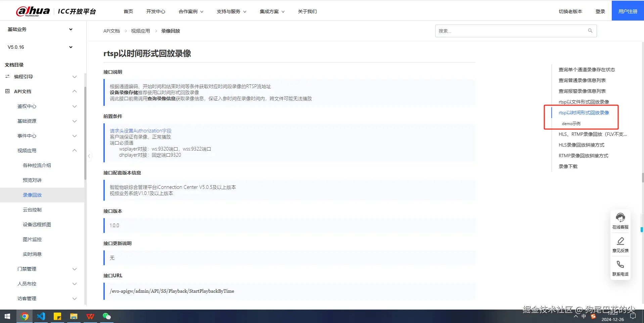
Task: Go to 首页 in the top navigation
Action: (128, 11)
